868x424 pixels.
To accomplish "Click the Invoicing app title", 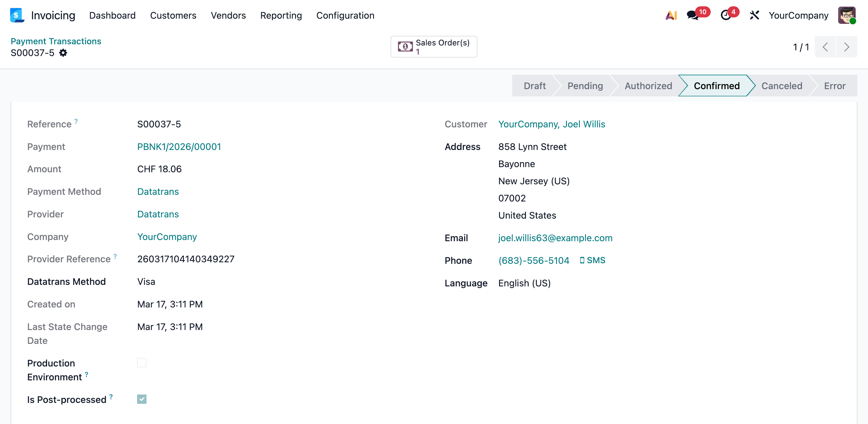I will pyautogui.click(x=53, y=15).
